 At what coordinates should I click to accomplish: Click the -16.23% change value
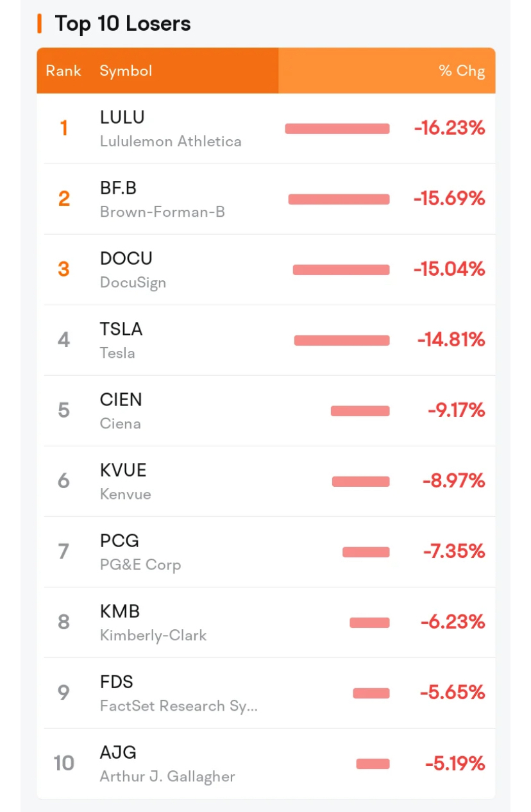(x=450, y=128)
